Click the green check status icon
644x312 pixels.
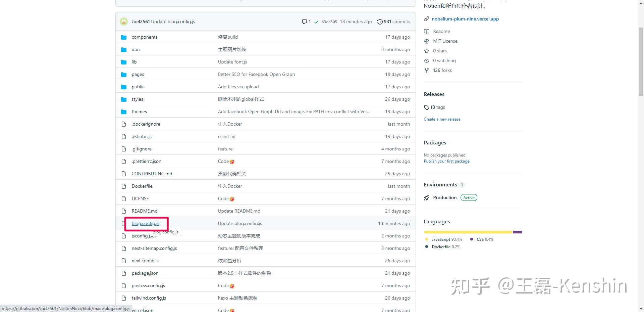click(316, 22)
